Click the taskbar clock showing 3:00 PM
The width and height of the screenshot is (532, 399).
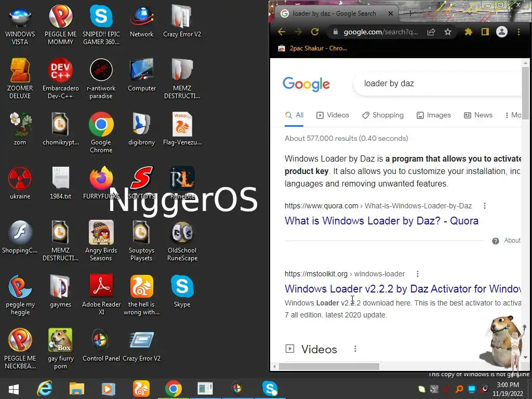click(508, 389)
